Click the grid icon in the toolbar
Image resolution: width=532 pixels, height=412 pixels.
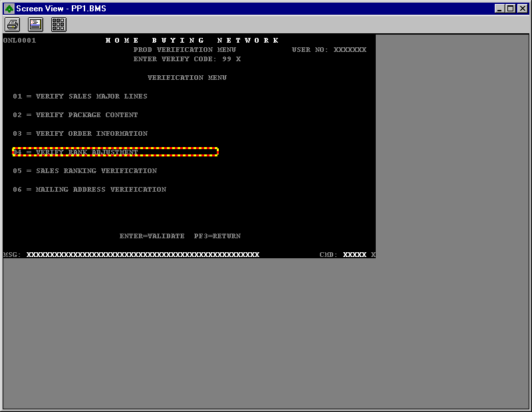tap(59, 25)
